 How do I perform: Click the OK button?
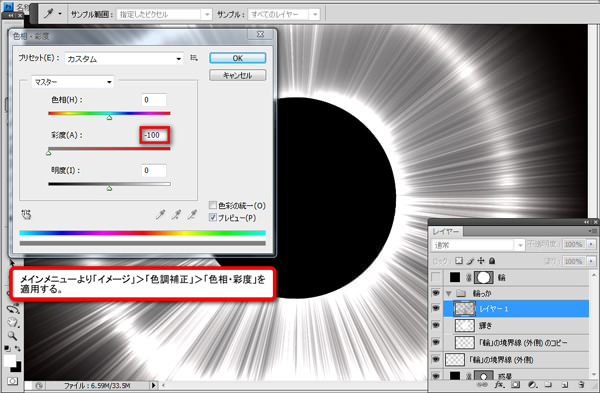tap(238, 58)
